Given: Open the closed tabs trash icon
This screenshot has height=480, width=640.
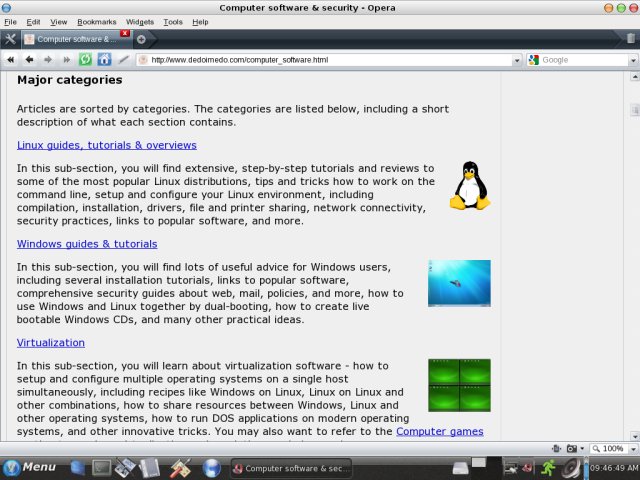Looking at the screenshot, I should 631,38.
